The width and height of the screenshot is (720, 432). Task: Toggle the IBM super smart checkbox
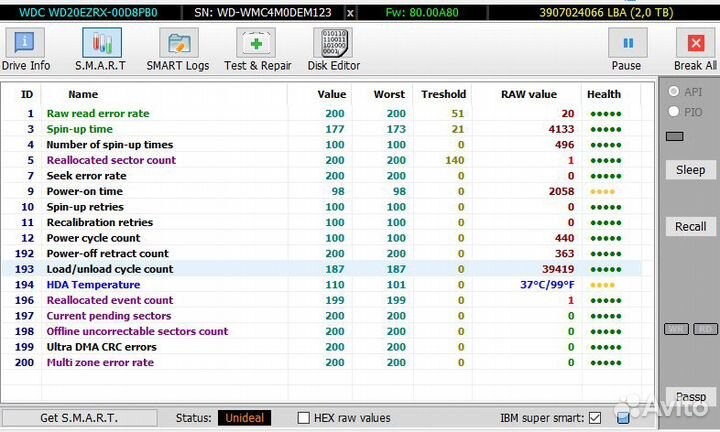point(595,418)
